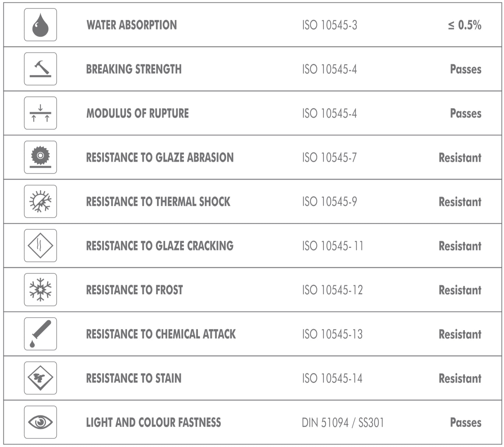Click the RESISTANCE TO THERMAL SHOCK text
Image resolution: width=504 pixels, height=447 pixels.
click(158, 202)
